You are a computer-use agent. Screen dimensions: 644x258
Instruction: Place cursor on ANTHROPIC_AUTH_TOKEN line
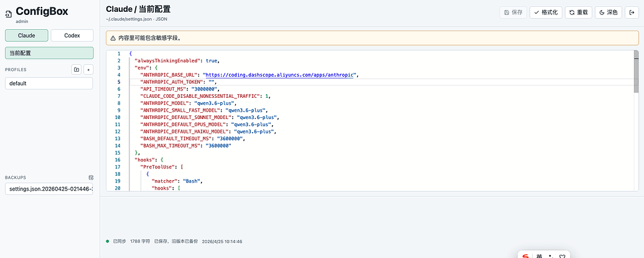pos(178,82)
